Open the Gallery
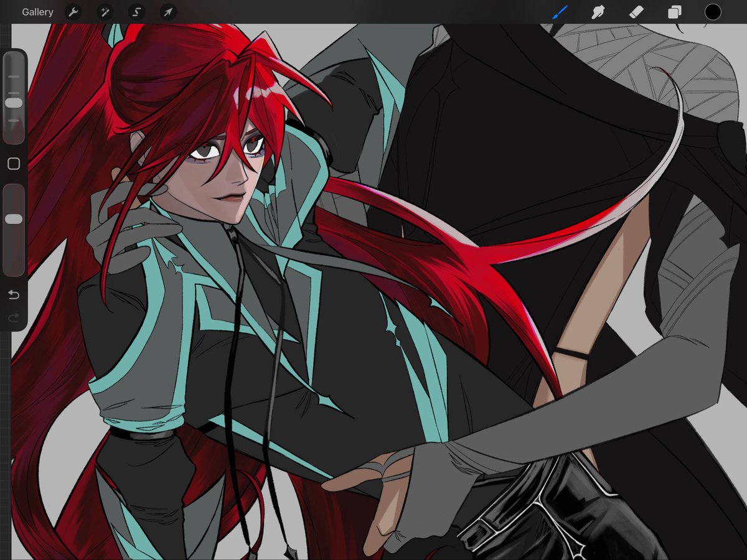Screen dimensions: 747x560 [x=37, y=12]
